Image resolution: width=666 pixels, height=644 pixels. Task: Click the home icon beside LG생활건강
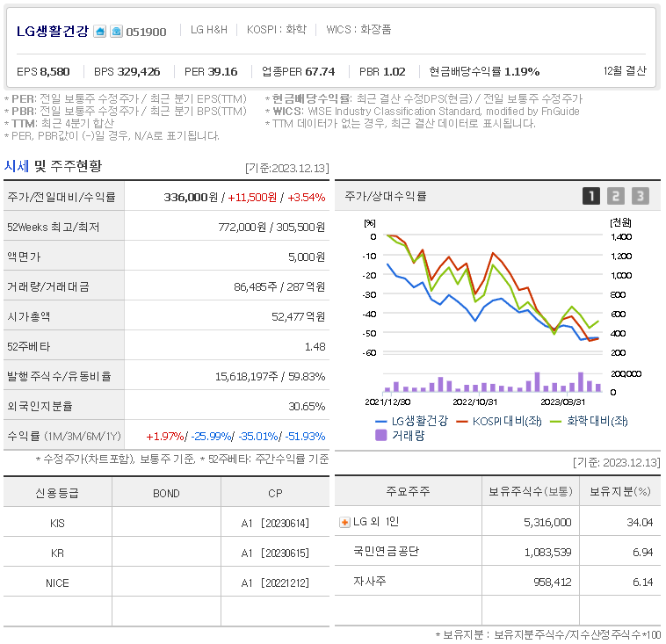100,32
